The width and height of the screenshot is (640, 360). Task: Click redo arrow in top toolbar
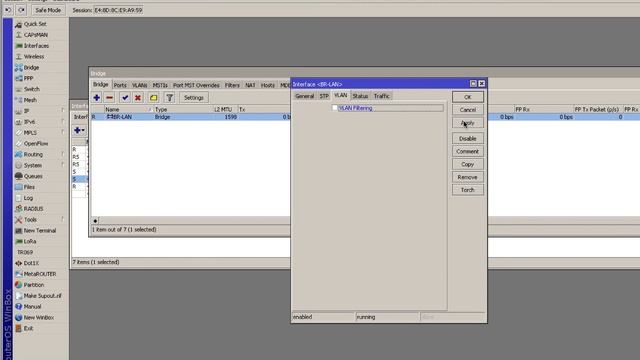tap(21, 10)
